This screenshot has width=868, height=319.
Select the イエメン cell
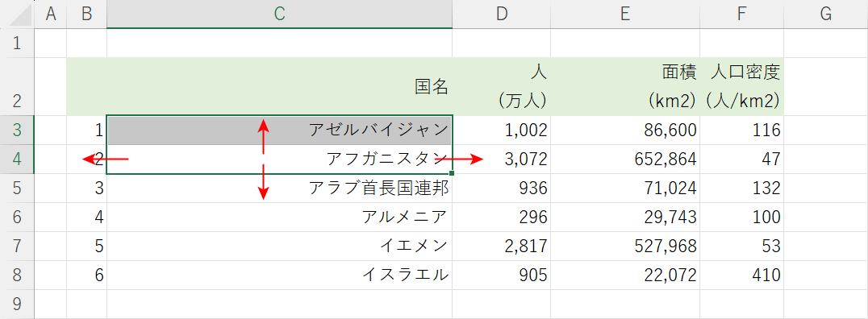[280, 246]
